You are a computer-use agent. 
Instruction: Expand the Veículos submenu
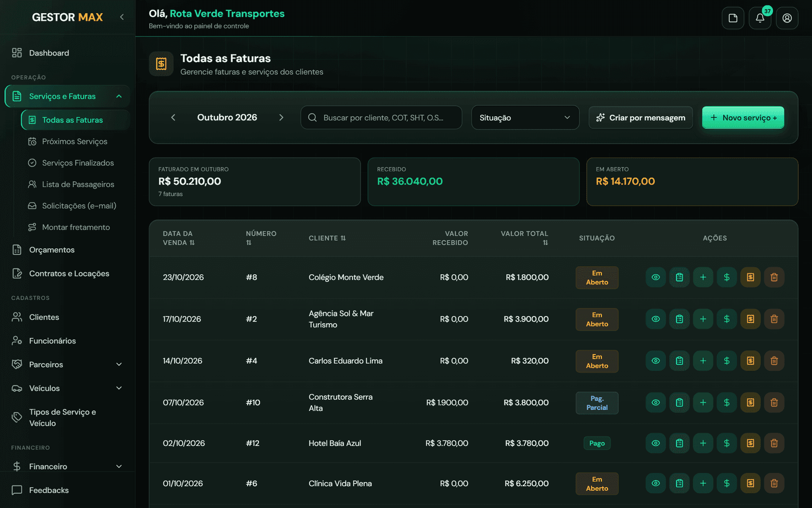67,388
